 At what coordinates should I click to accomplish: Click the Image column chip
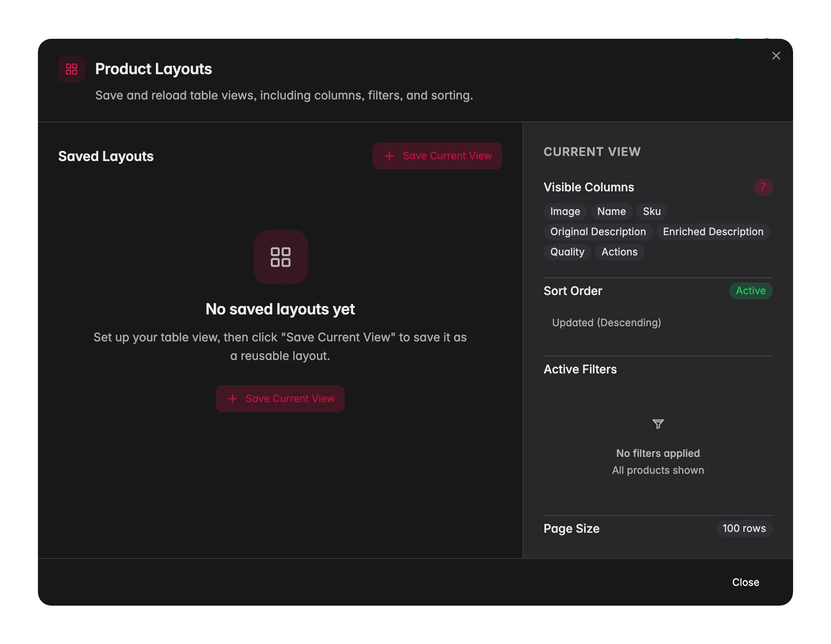[565, 212]
